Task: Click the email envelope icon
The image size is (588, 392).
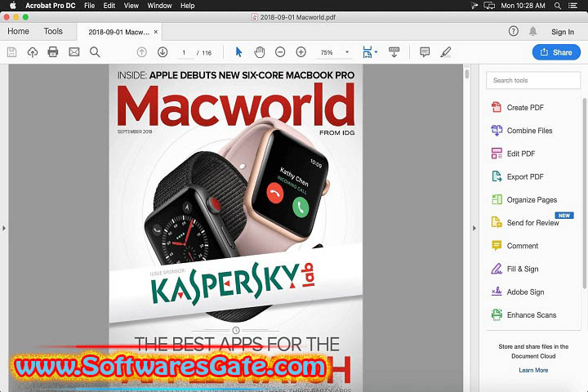Action: (x=74, y=52)
